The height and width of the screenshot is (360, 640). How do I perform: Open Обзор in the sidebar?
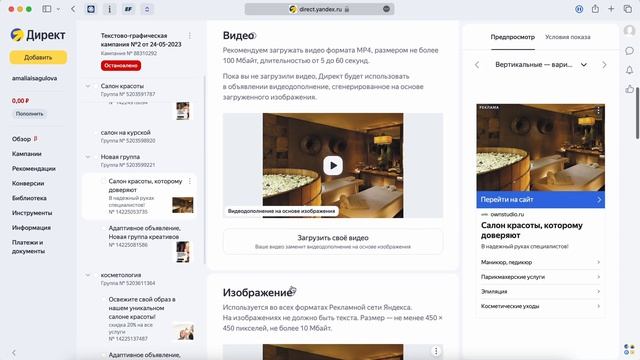[x=22, y=139]
